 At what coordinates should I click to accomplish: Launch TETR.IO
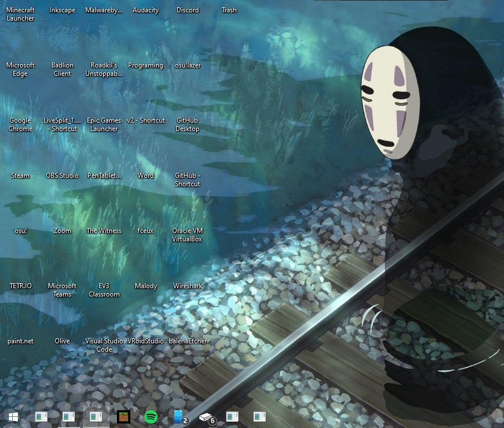(x=20, y=286)
